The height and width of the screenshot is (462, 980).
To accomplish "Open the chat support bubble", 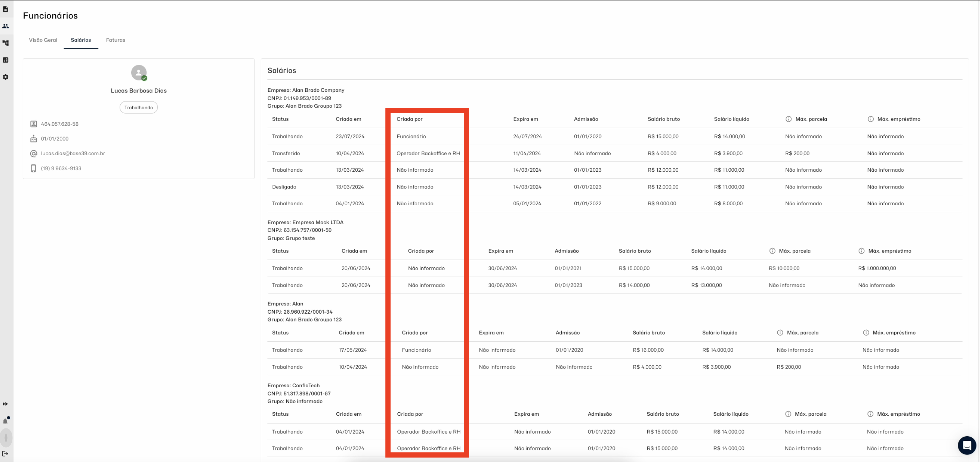I will [967, 445].
